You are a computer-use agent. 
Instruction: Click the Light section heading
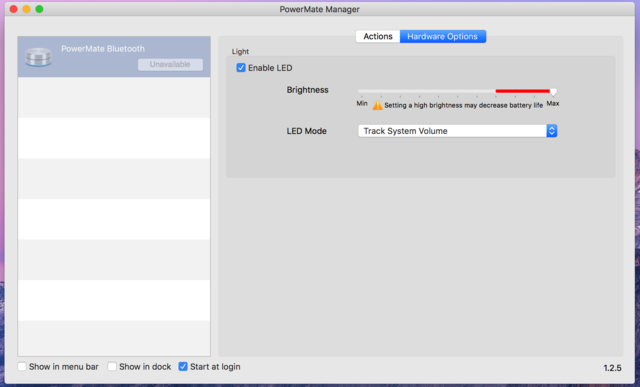[240, 51]
